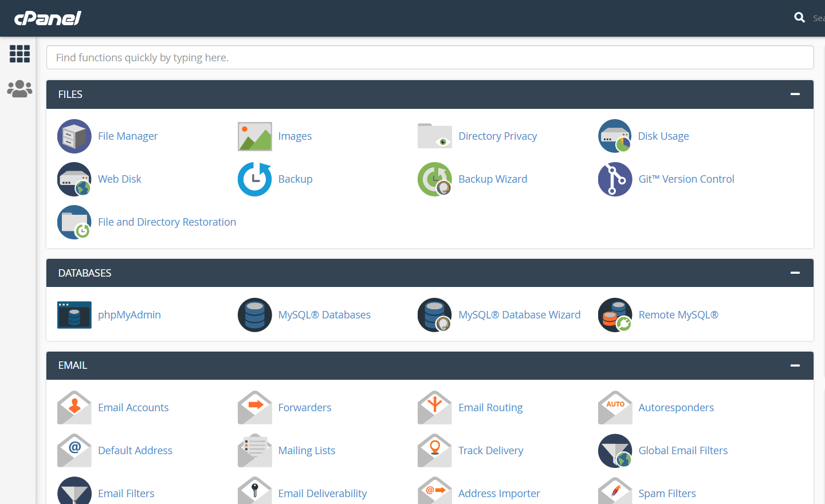
Task: Click the Autoresponders AUTO icon
Action: tap(615, 408)
